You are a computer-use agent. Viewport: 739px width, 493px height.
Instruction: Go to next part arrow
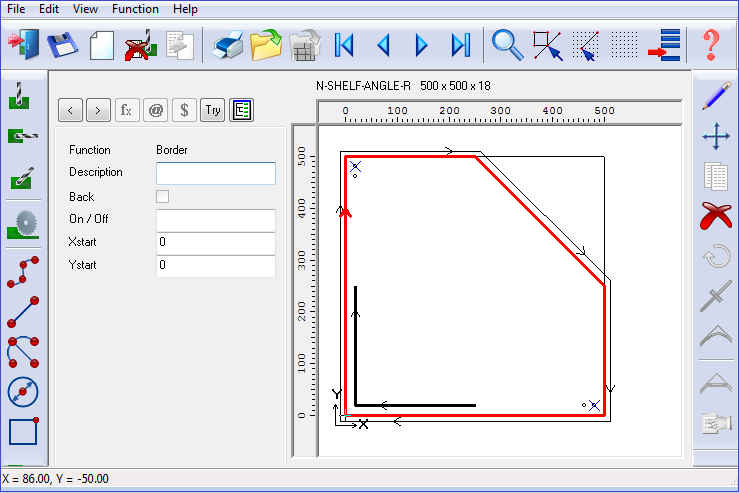(x=421, y=45)
